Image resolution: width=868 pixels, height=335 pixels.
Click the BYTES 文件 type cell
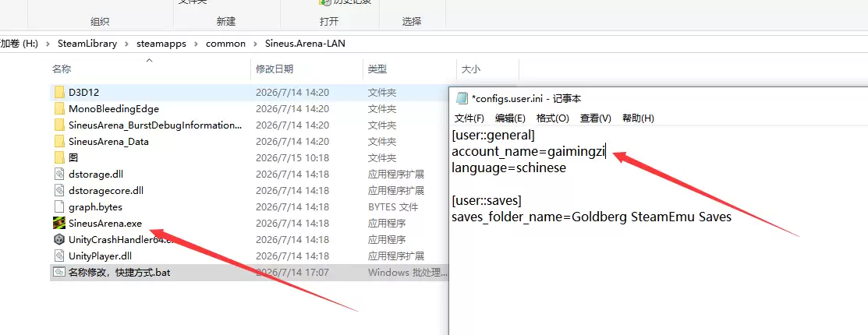click(393, 206)
